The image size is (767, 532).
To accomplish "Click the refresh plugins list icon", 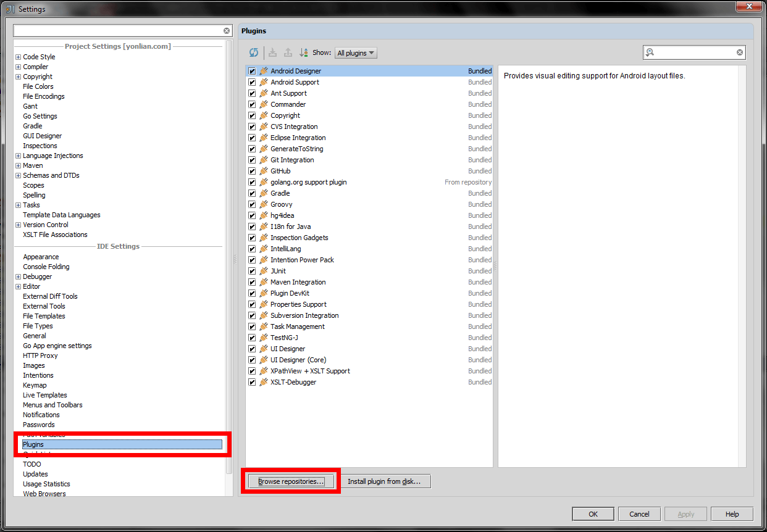I will (254, 53).
